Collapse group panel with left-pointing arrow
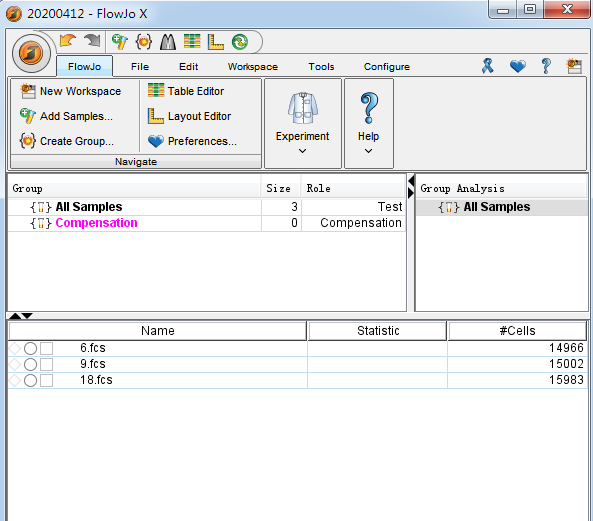Image resolution: width=593 pixels, height=521 pixels. [x=411, y=181]
